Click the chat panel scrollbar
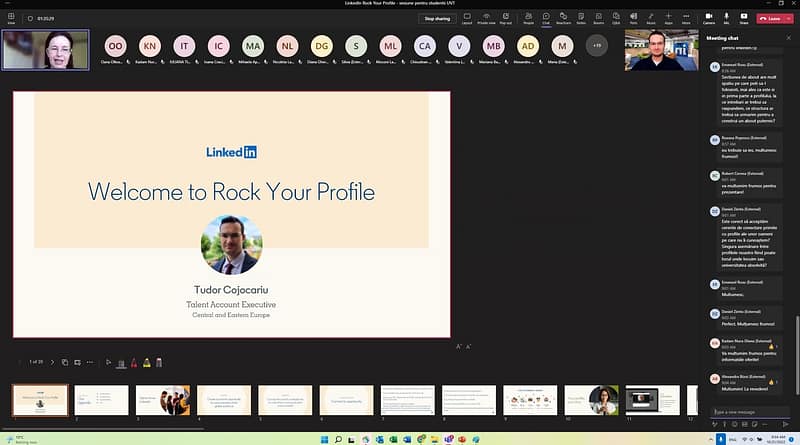The width and height of the screenshot is (800, 445). pos(796,355)
